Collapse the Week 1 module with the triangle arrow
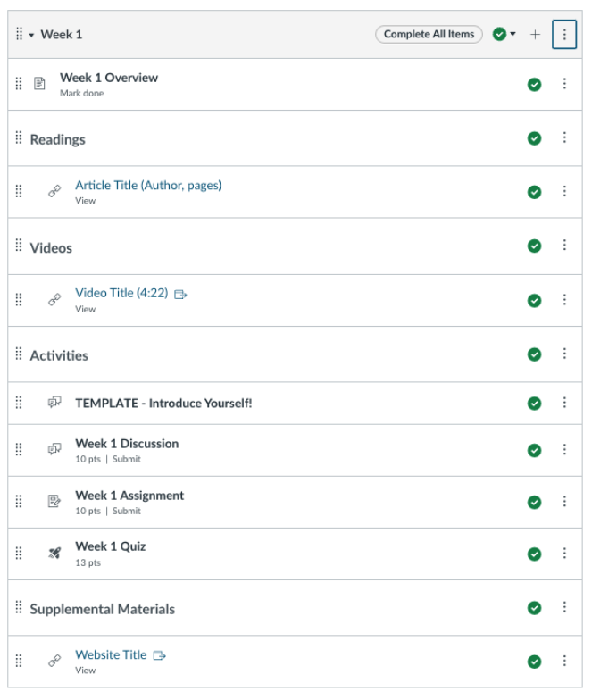592x700 pixels. [31, 35]
